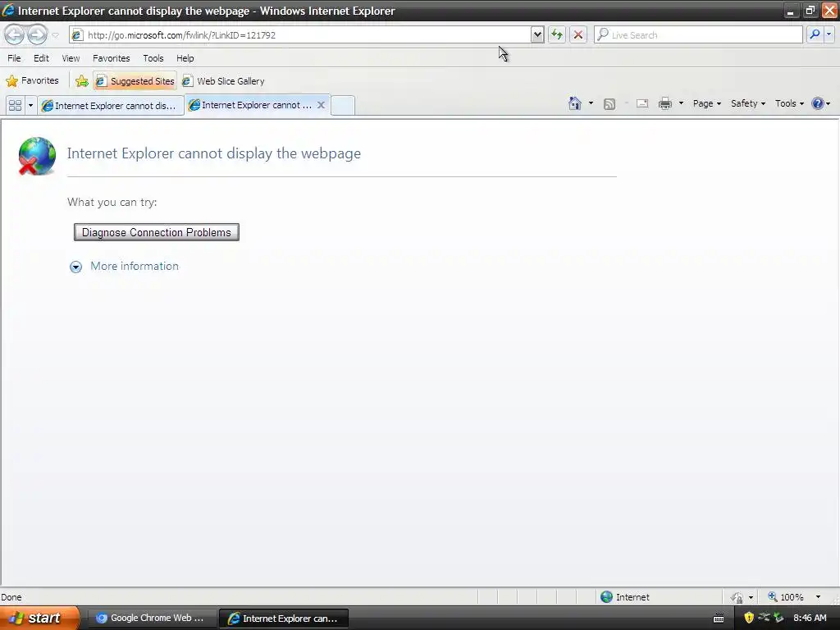Click the keyboard tray icon

719,619
